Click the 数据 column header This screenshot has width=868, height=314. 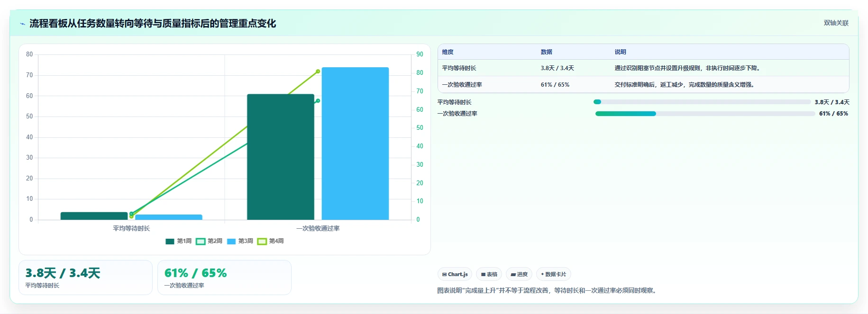pyautogui.click(x=546, y=52)
